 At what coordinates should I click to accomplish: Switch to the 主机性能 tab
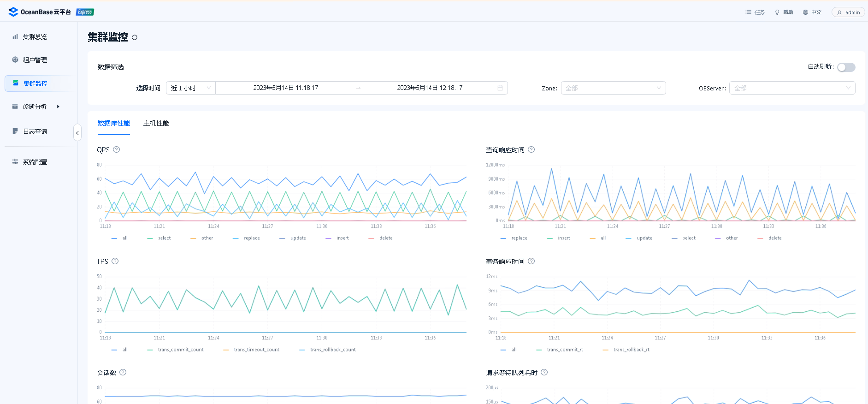(156, 123)
